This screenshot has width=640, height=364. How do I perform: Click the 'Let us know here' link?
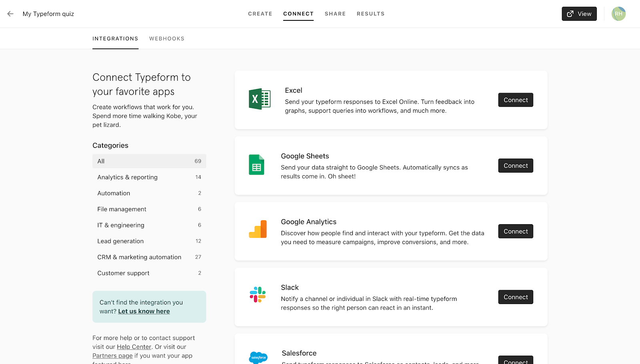(x=144, y=311)
